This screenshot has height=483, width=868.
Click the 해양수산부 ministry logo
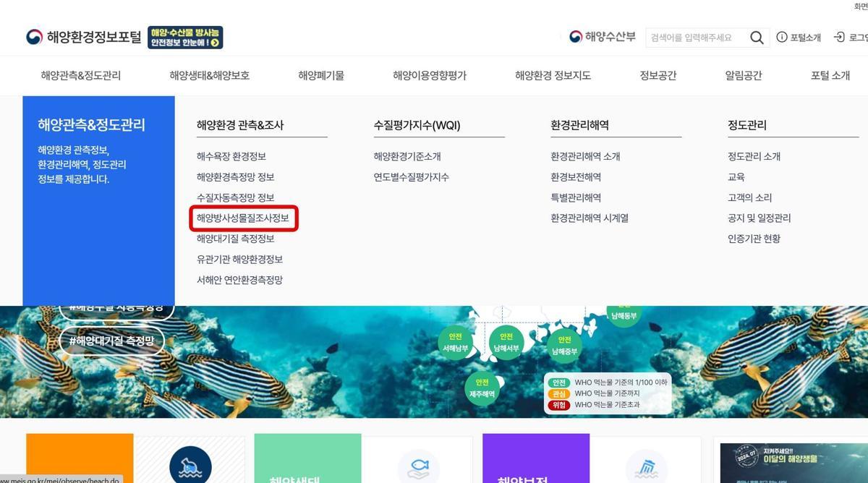(602, 37)
